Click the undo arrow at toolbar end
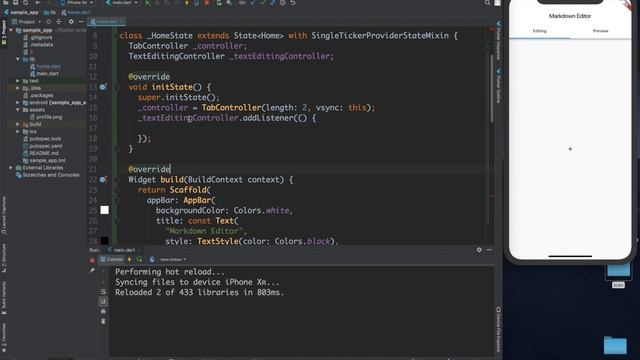The height and width of the screenshot is (360, 640). click(293, 3)
